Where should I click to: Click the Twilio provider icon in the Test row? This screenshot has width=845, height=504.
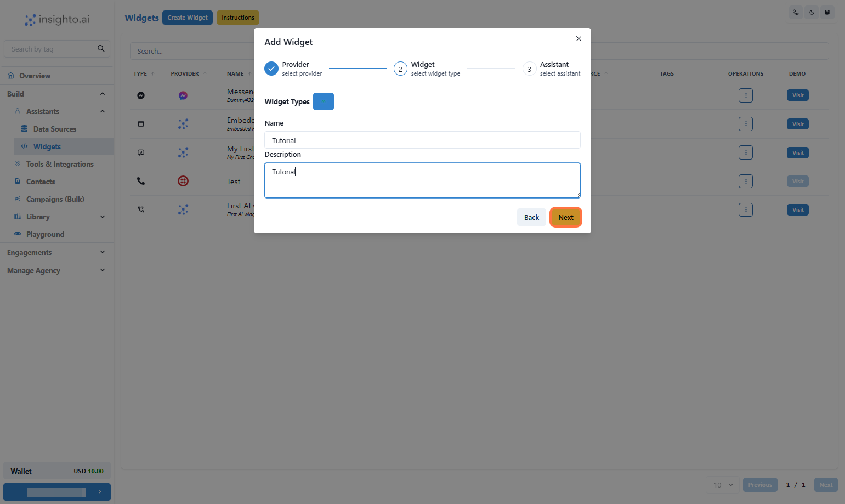[183, 180]
